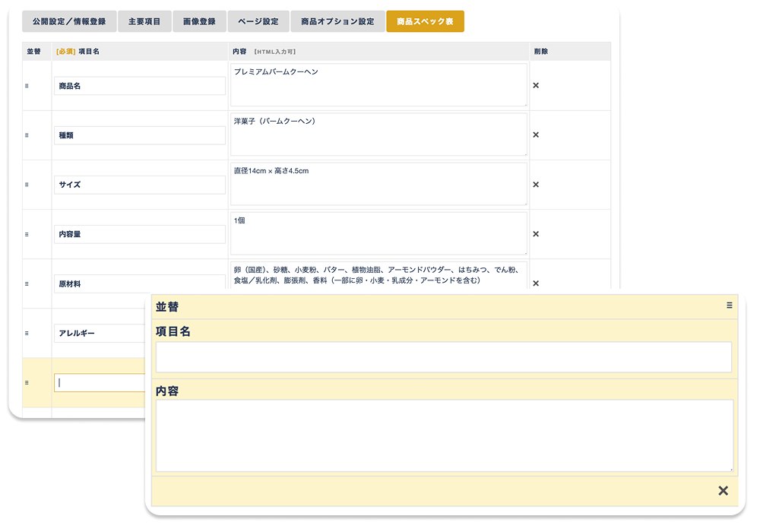760x532 pixels.
Task: Close the yellow popup panel with X
Action: pos(723,491)
